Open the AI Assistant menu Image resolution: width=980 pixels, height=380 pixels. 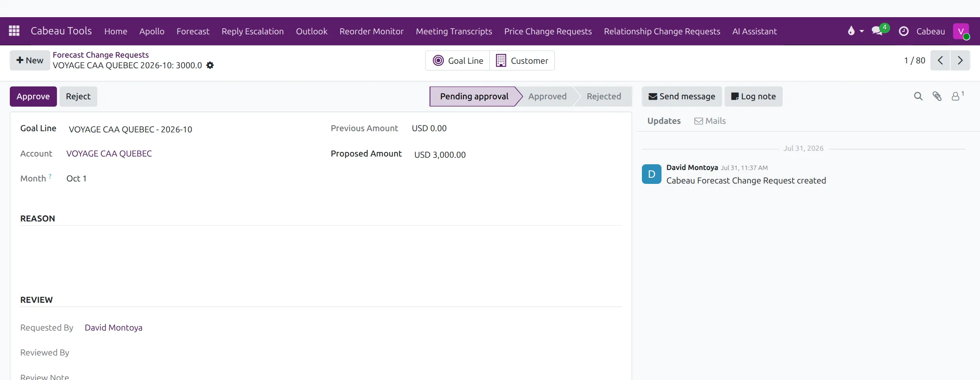tap(754, 31)
